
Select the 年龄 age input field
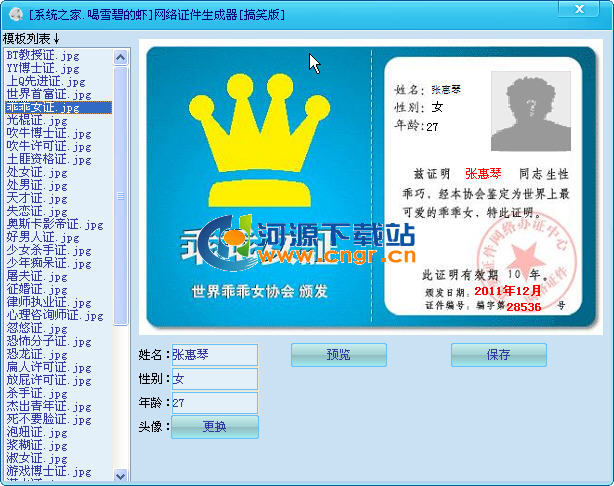point(213,403)
